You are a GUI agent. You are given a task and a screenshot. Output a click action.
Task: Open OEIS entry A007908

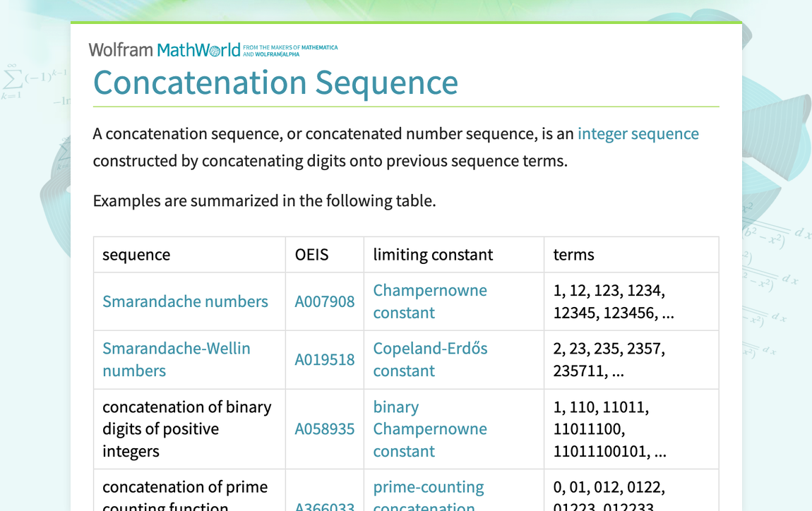324,301
